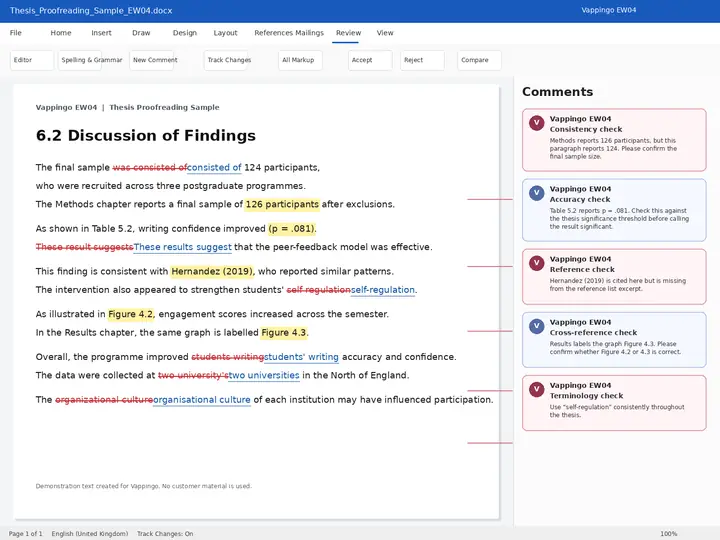Click the highlighted 'Hernandez (2019)' citation

(x=212, y=271)
